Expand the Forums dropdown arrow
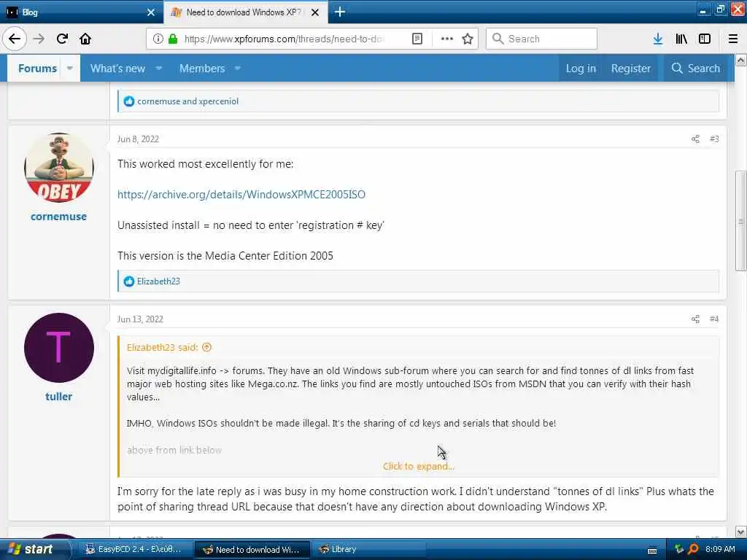This screenshot has height=560, width=747. point(70,68)
